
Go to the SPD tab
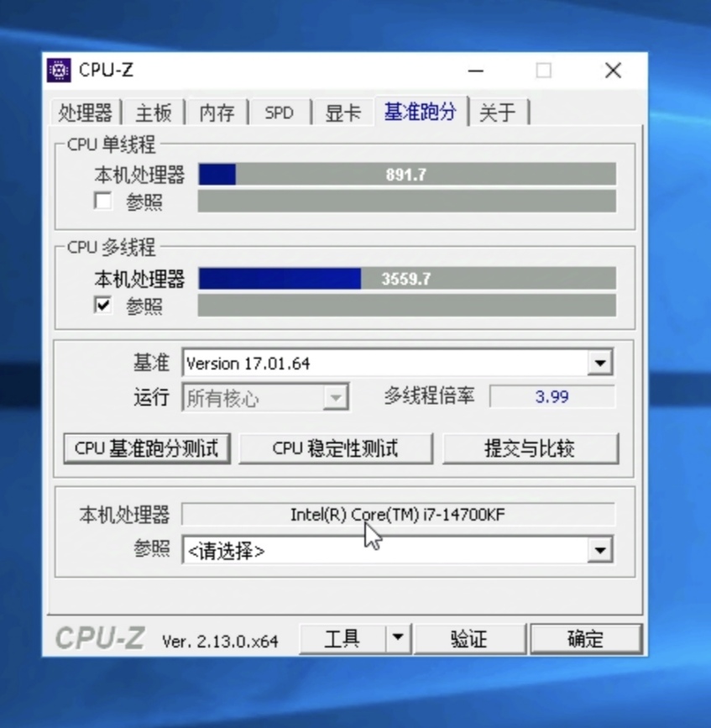pyautogui.click(x=279, y=113)
